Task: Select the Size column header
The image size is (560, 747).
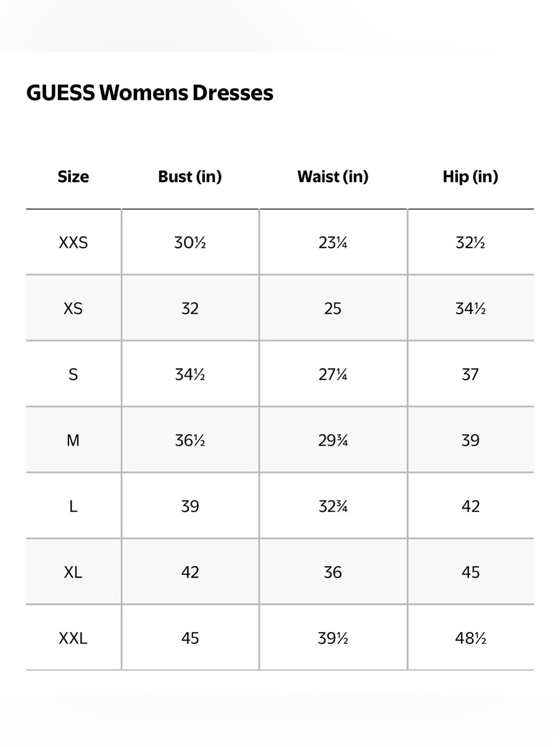Action: [73, 177]
